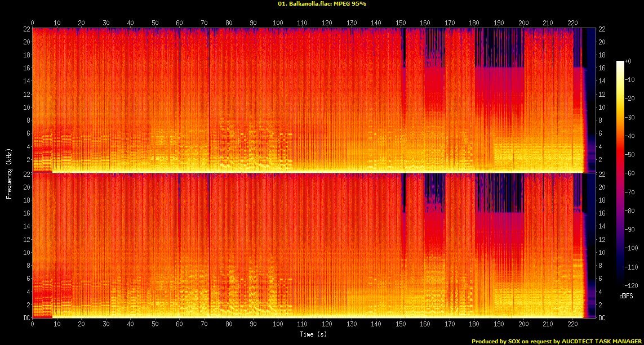
Task: Click the "-30" label on the dBFS scale
Action: (630, 118)
